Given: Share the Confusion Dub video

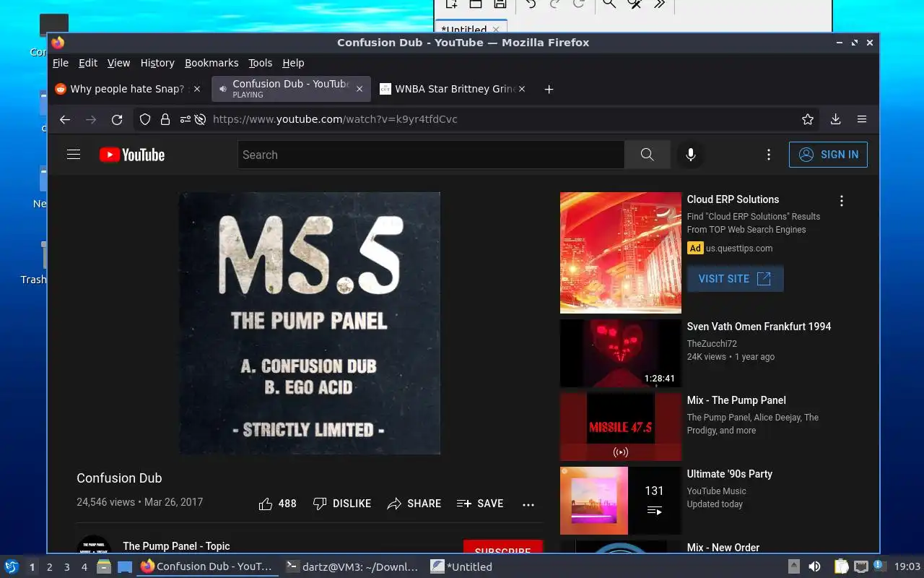Looking at the screenshot, I should click(x=414, y=504).
